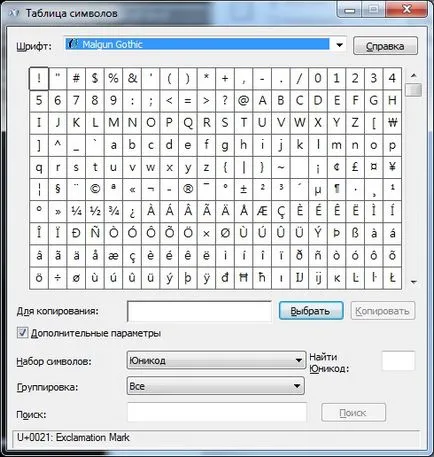434x457 pixels.
Task: Select the ¾ fraction cell
Action: coord(114,211)
